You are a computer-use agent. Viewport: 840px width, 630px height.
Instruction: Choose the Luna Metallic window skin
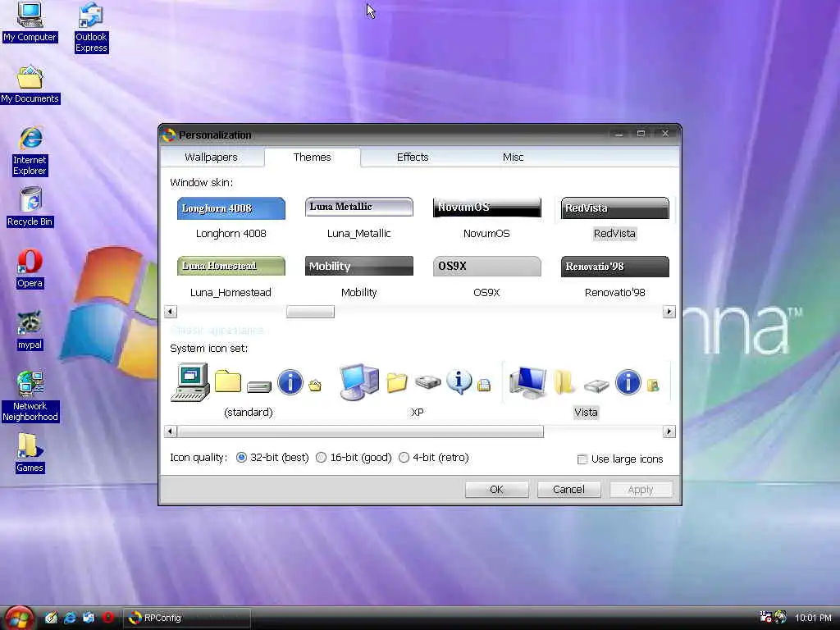point(359,207)
